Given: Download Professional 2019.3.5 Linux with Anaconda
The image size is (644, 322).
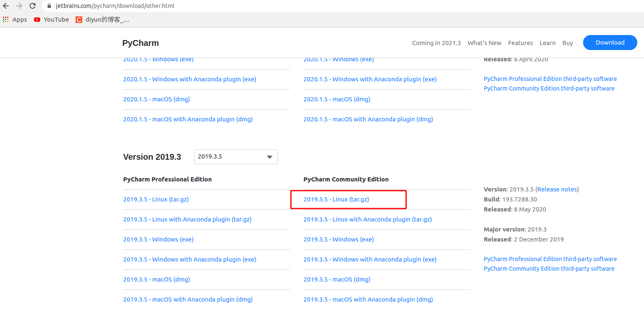Looking at the screenshot, I should 187,219.
